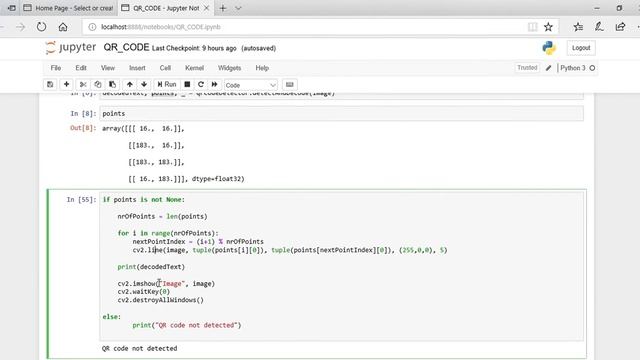Share this page icon
The height and width of the screenshot is (360, 640).
620,27
